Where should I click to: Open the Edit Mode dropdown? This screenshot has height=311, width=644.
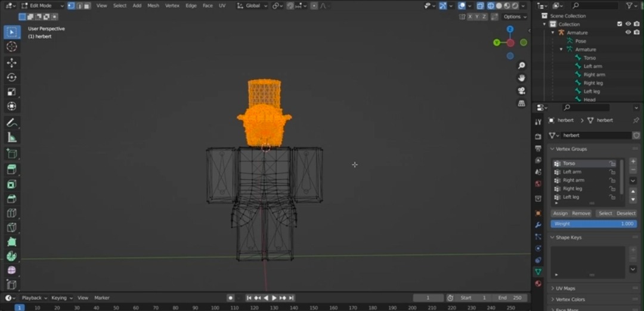pyautogui.click(x=41, y=5)
